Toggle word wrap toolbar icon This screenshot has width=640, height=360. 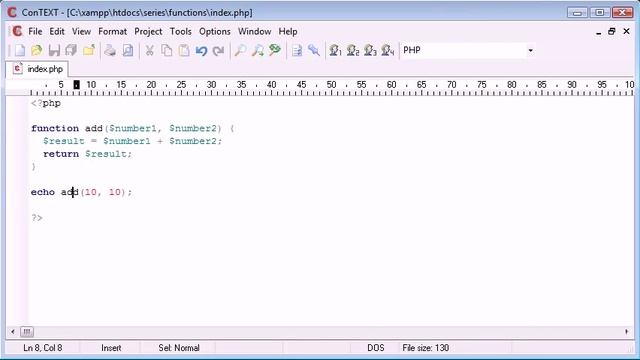(297, 51)
